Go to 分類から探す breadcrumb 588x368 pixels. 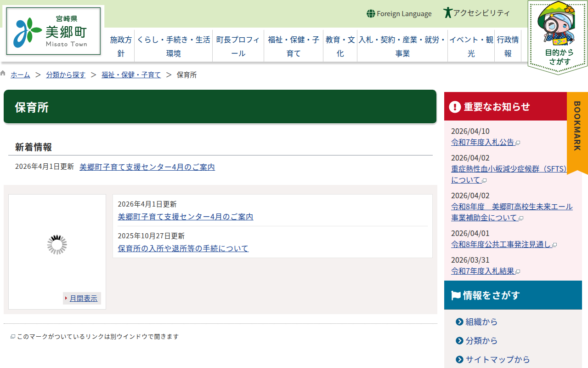(x=66, y=75)
